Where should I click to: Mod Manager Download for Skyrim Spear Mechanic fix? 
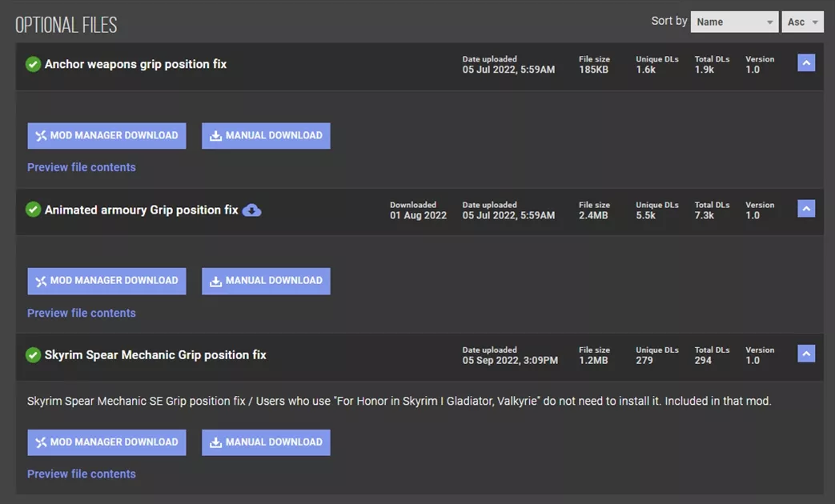(107, 442)
